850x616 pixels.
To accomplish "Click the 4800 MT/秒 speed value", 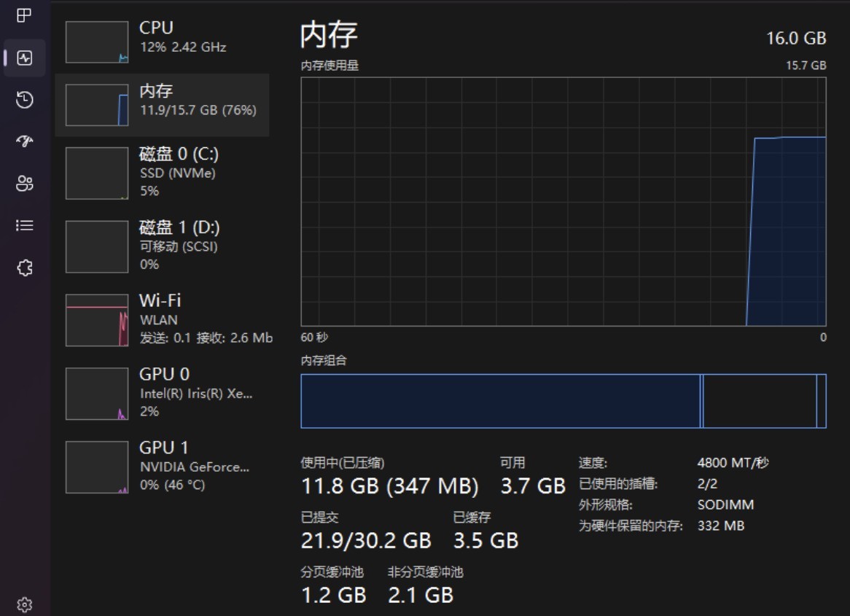I will tap(733, 463).
